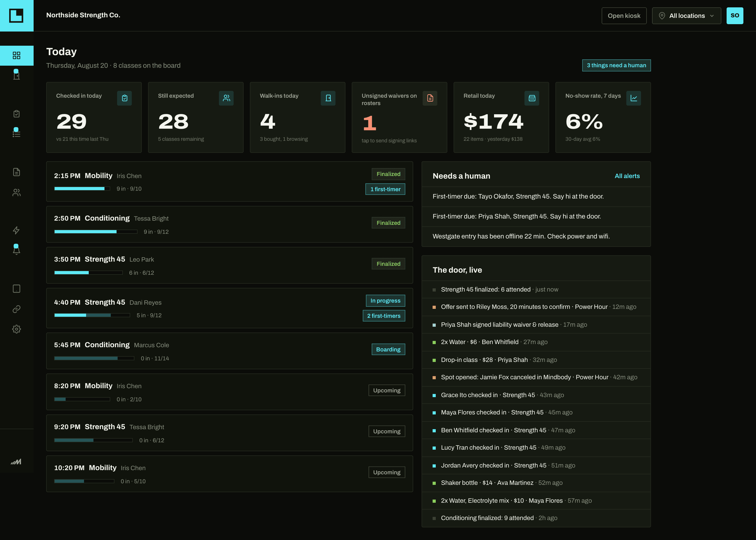Click the 2 first-timers tag on 4:40 PM Strength 45
The width and height of the screenshot is (756, 540).
pyautogui.click(x=384, y=316)
